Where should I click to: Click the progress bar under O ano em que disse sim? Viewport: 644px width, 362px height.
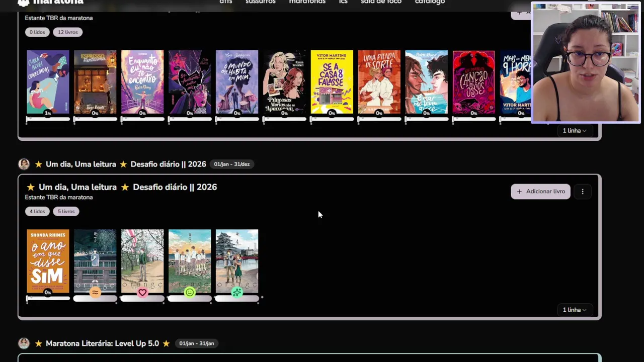[48, 299]
